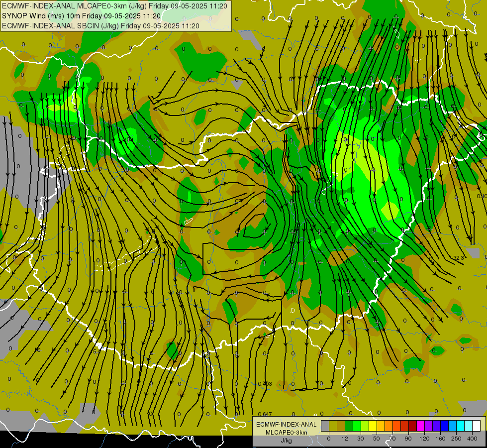Click the 'ECMWF-INDEX-ANAL SBCIN (J/kg)' title line

click(100, 26)
